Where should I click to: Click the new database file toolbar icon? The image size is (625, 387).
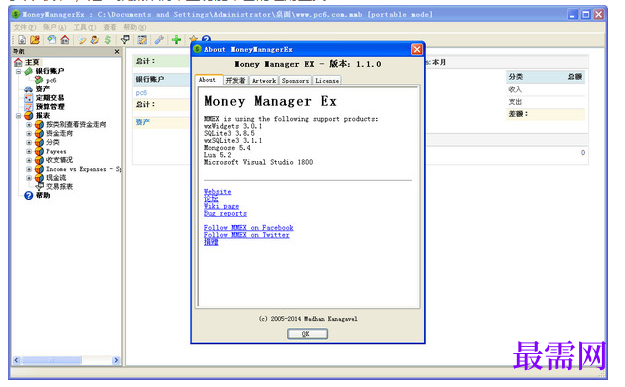22,40
